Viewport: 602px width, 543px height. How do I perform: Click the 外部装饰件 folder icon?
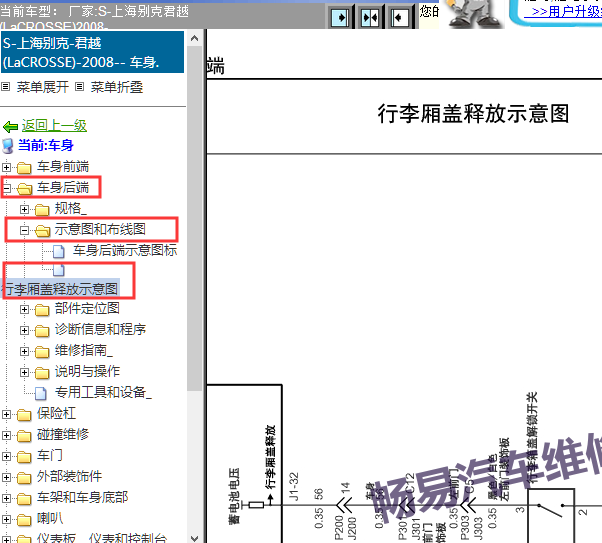24,478
